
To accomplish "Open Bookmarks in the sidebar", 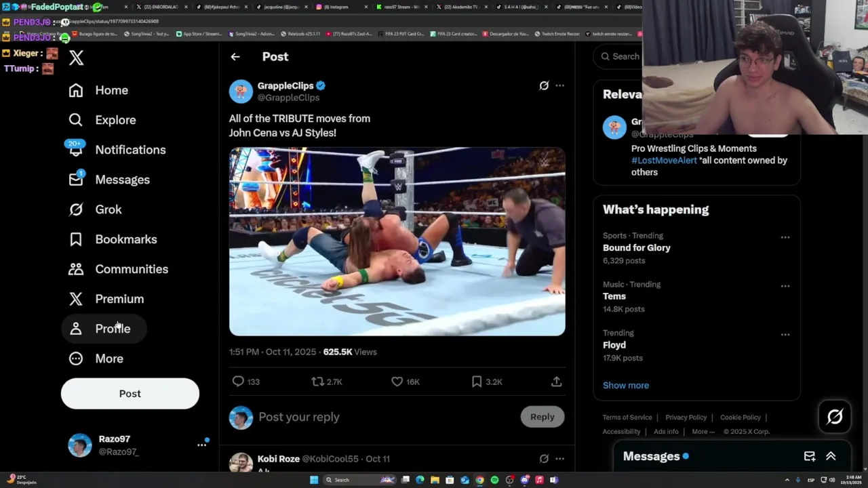I will click(113, 239).
